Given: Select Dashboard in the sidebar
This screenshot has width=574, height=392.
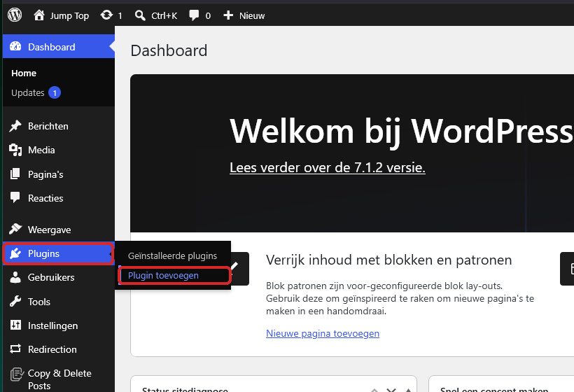Looking at the screenshot, I should [x=59, y=46].
